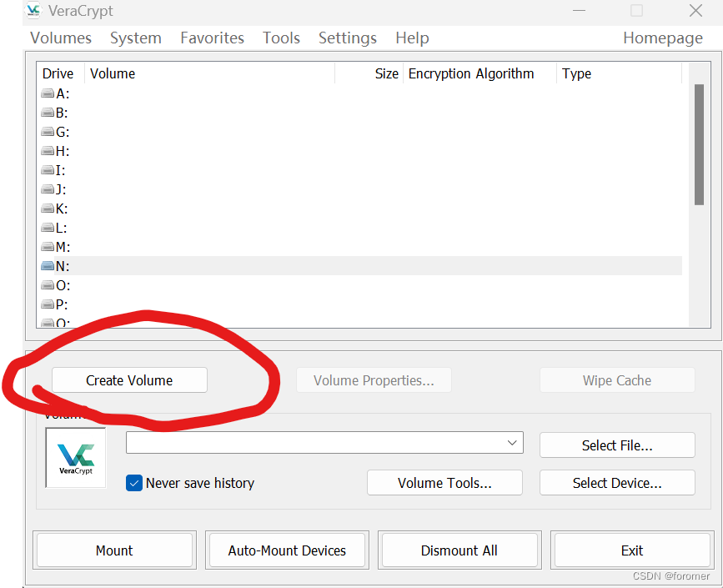723x588 pixels.
Task: Click the Wipe Cache button
Action: [x=617, y=380]
